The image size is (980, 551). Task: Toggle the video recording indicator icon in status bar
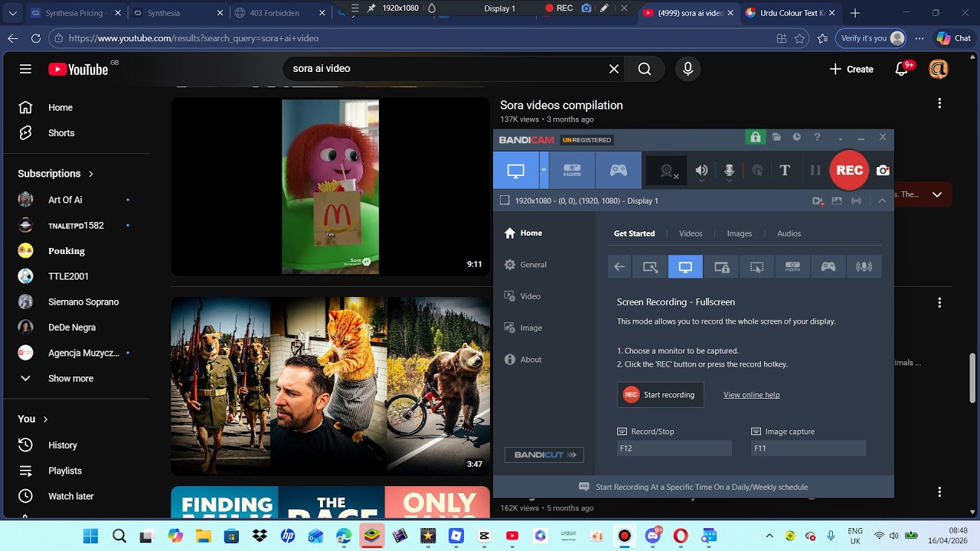click(x=818, y=201)
